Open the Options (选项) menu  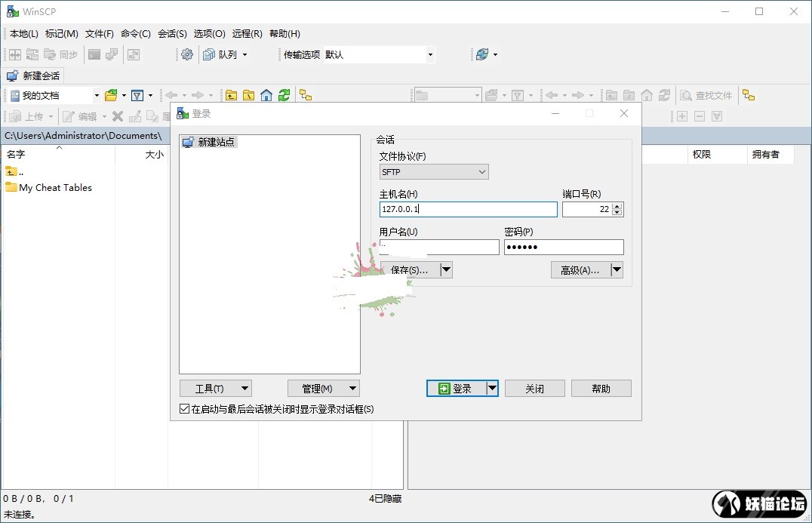(x=209, y=34)
